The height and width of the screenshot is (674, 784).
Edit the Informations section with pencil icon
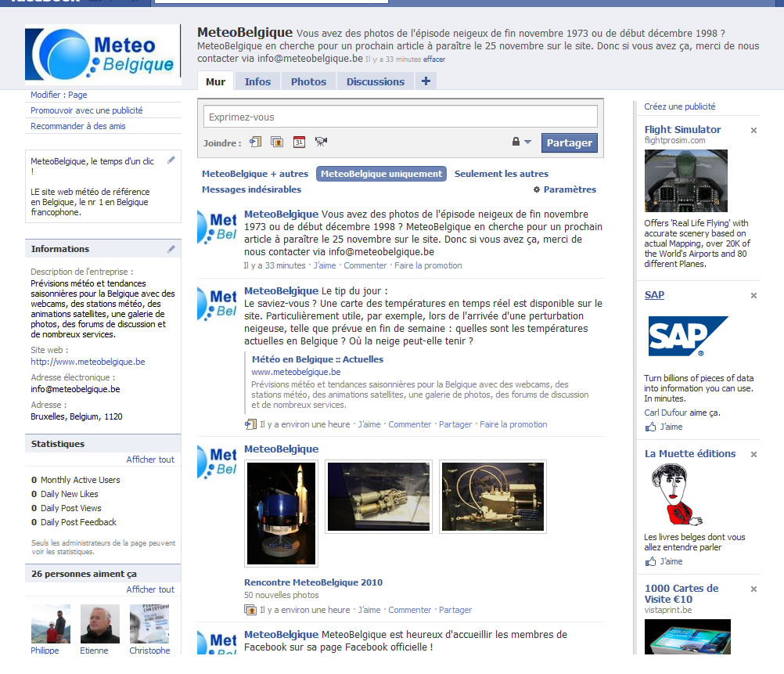click(171, 249)
